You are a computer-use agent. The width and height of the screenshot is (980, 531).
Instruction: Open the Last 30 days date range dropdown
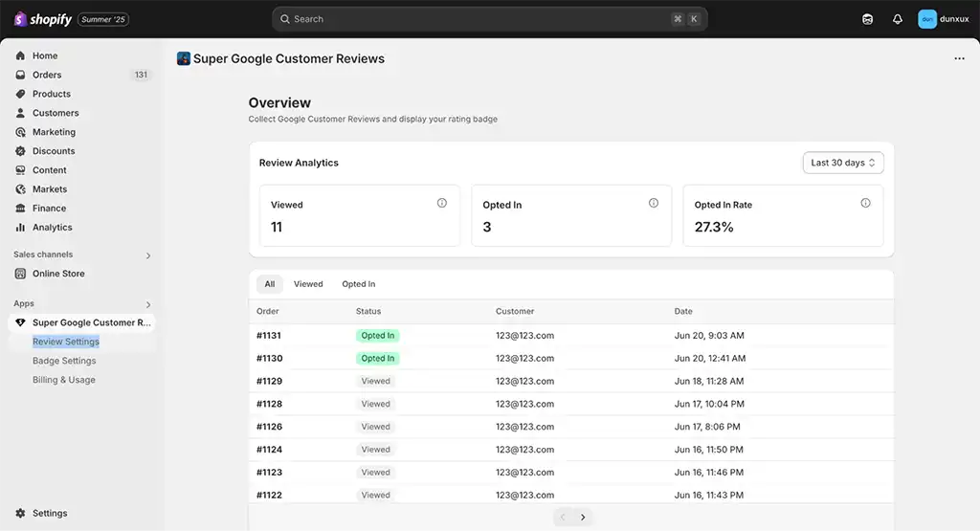tap(843, 163)
